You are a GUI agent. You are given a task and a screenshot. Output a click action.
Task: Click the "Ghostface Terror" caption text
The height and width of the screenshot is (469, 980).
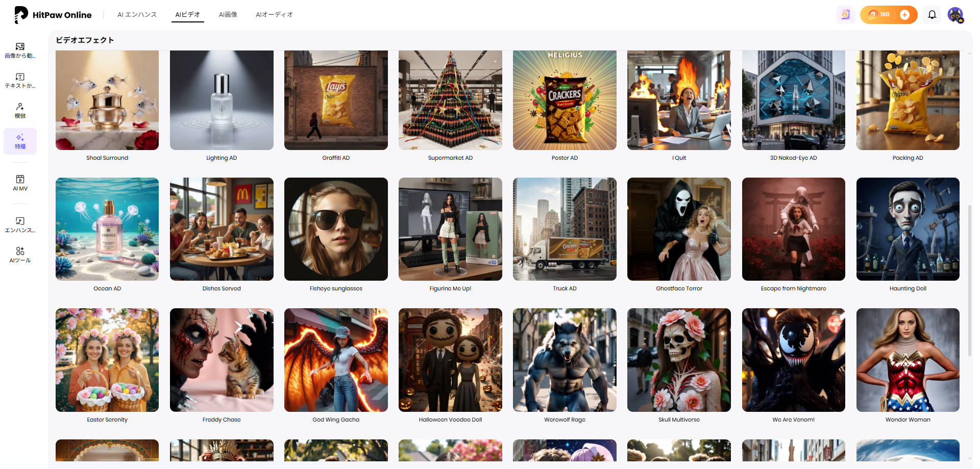(x=679, y=288)
